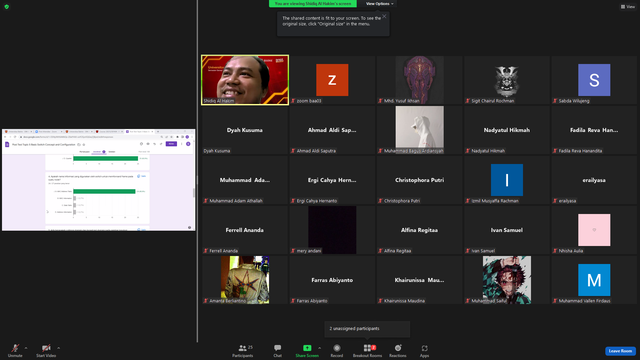
Task: Select Ivan Samuel's participant tile
Action: (507, 230)
